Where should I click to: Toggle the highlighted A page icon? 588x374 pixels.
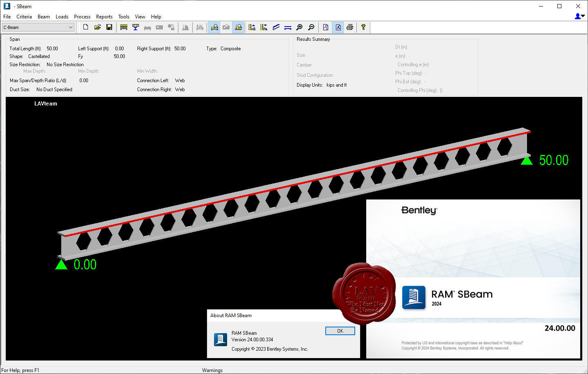tap(338, 27)
